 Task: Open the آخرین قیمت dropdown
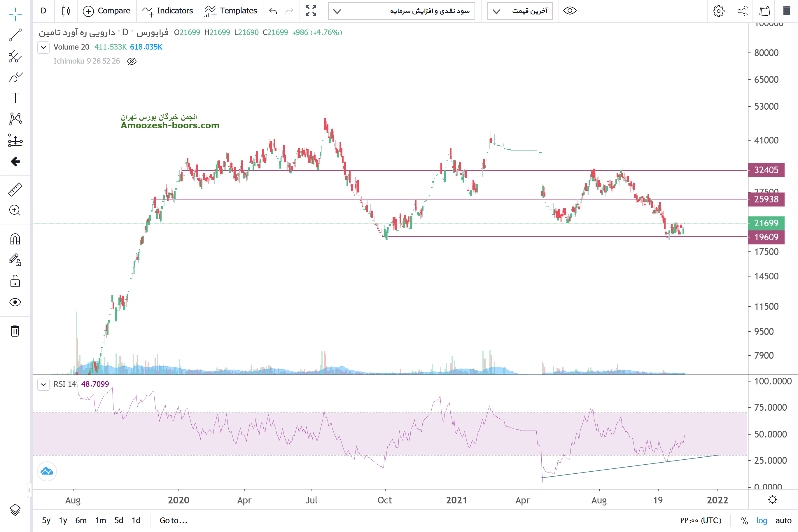[520, 11]
